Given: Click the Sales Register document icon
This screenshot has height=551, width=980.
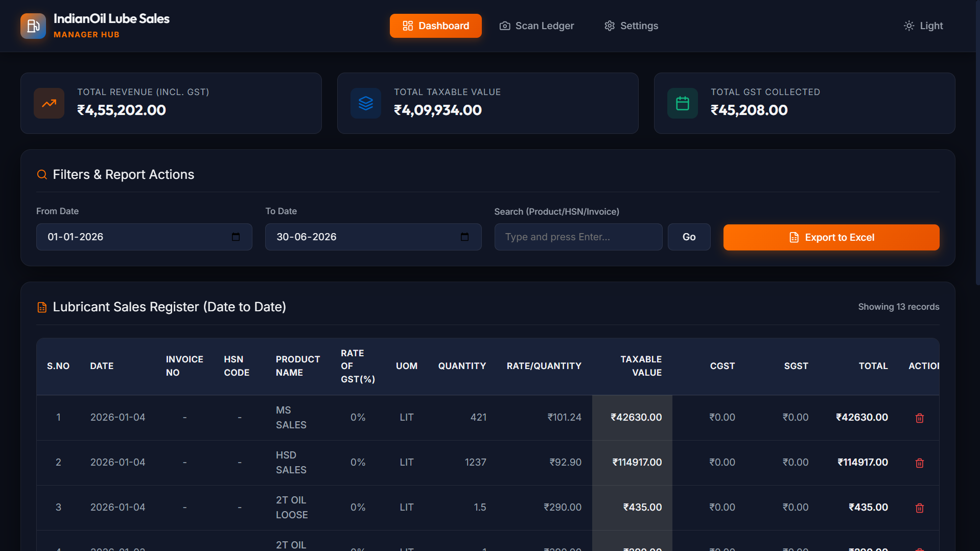Looking at the screenshot, I should coord(42,307).
